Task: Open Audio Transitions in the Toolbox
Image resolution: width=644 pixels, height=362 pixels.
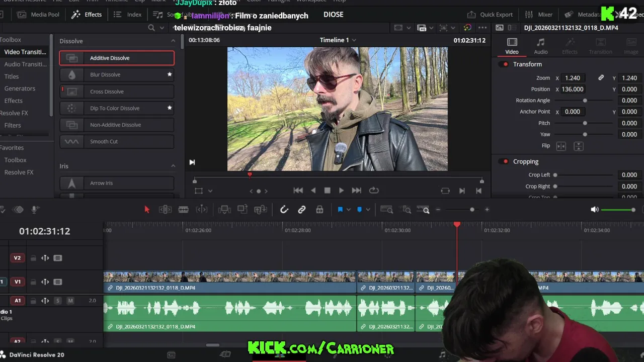Action: click(25, 64)
